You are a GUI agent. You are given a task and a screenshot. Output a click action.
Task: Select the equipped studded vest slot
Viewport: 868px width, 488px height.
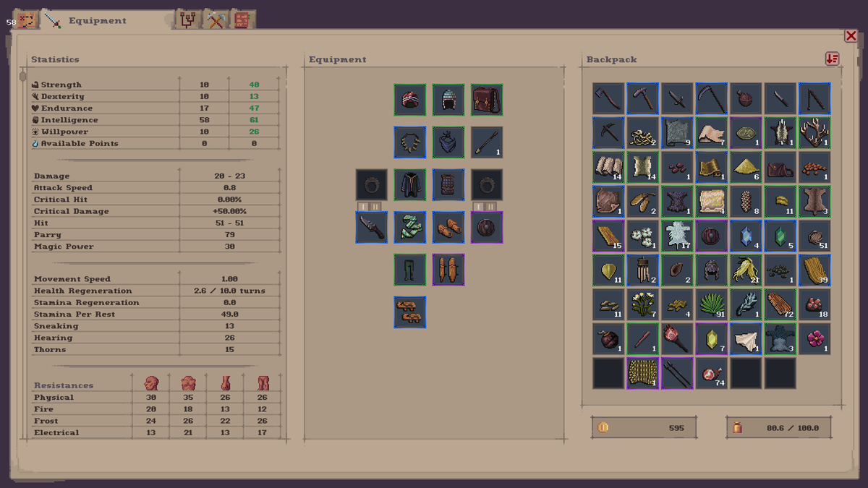click(x=448, y=184)
